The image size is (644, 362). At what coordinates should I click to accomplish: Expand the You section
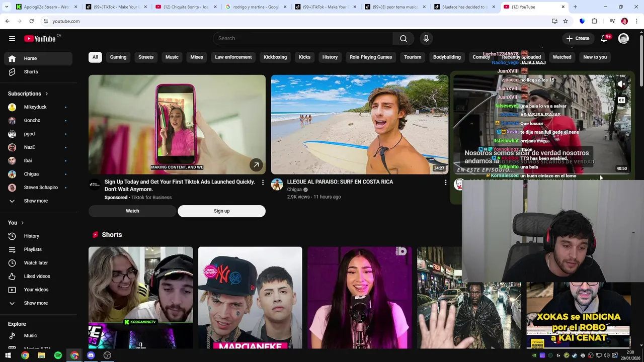coord(16,223)
